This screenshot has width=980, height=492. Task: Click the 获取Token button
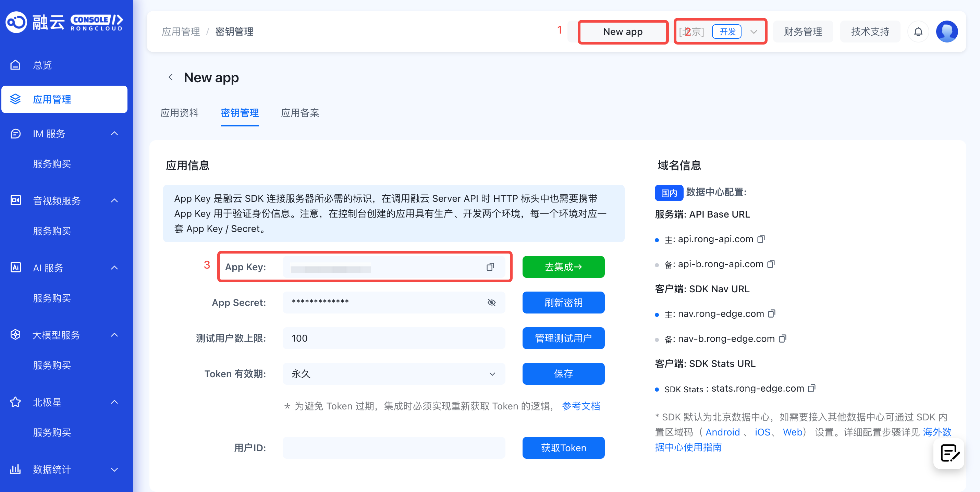(563, 448)
